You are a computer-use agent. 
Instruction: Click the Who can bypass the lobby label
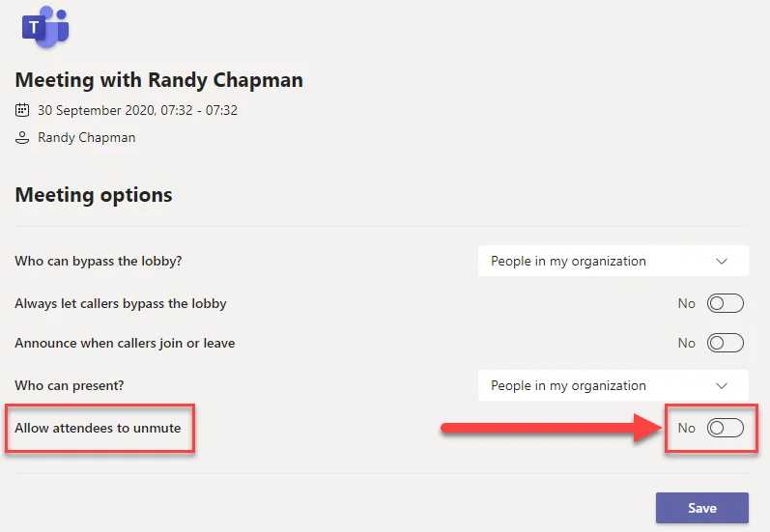(x=99, y=261)
